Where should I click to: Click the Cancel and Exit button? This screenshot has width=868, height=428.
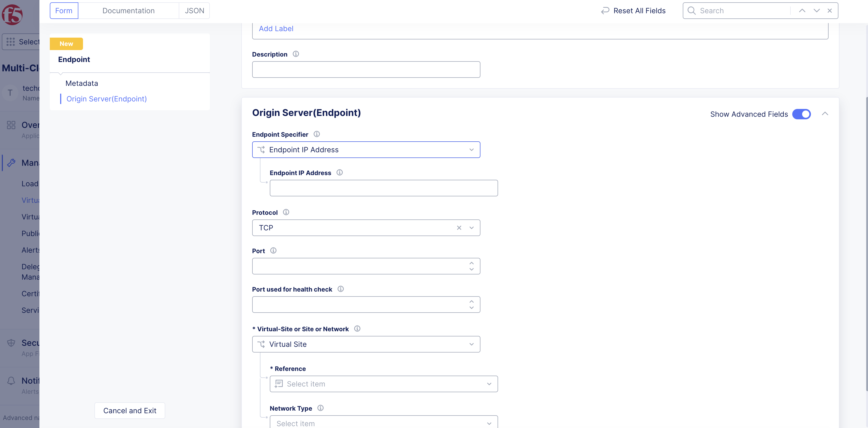click(129, 410)
